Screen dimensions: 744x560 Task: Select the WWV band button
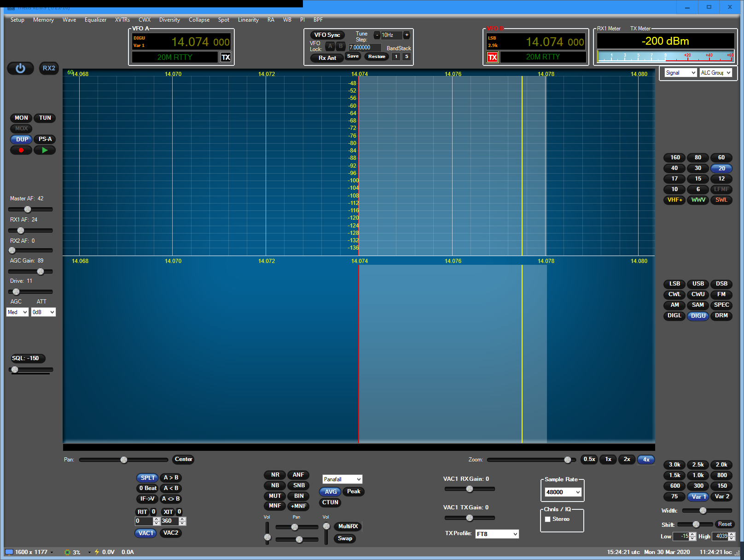tap(698, 200)
